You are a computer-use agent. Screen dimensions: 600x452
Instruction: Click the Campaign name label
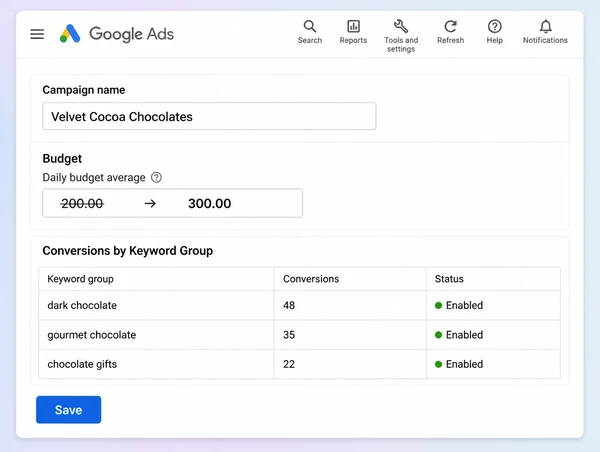coord(83,90)
